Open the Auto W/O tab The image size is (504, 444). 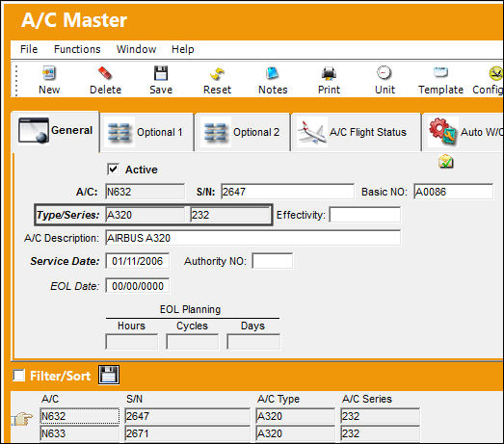(x=464, y=132)
